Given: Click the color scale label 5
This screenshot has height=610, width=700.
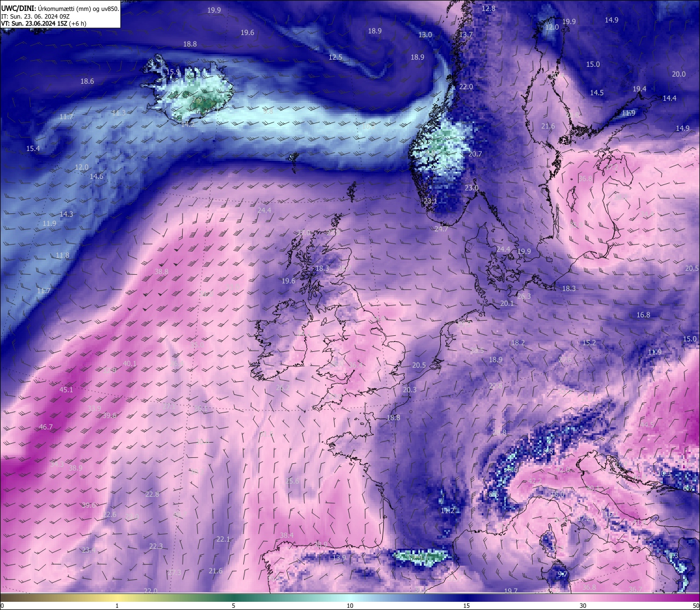Looking at the screenshot, I should pos(234,606).
